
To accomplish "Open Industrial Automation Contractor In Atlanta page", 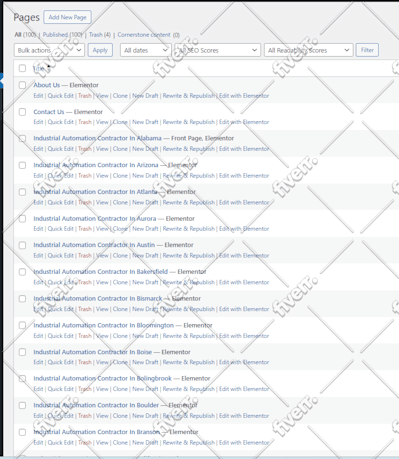I will click(x=95, y=192).
